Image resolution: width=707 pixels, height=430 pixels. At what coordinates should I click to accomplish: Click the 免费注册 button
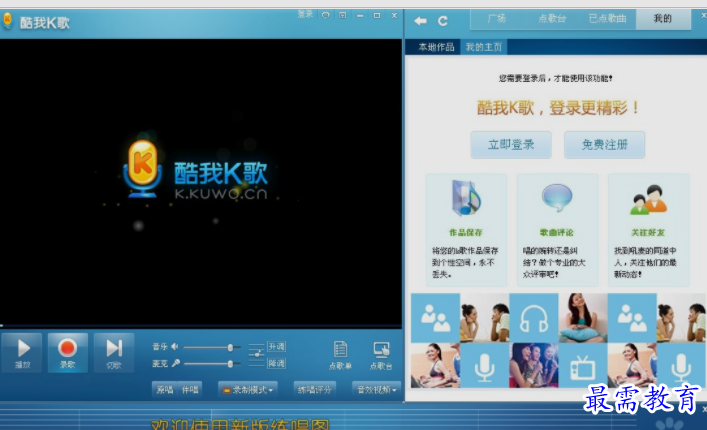coord(604,145)
